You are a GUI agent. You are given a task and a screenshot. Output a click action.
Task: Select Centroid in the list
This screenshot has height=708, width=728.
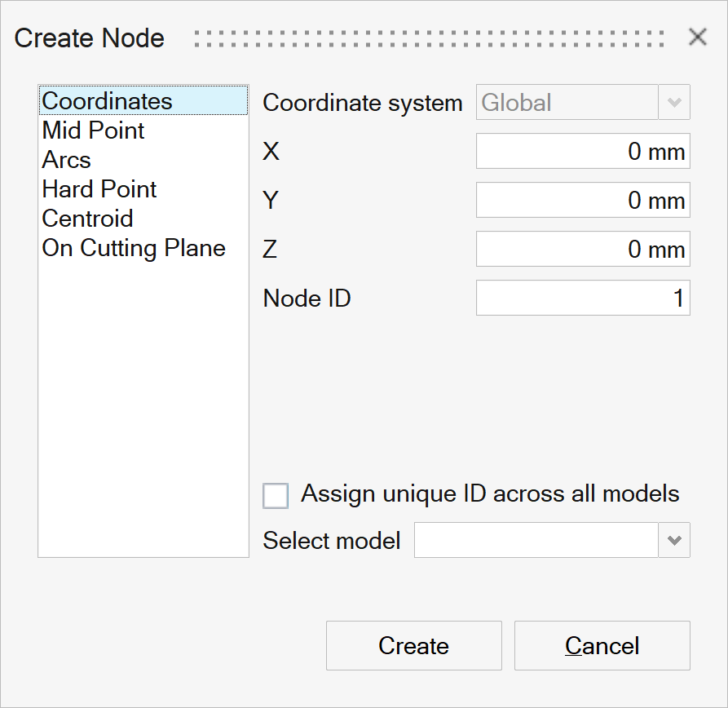(87, 219)
